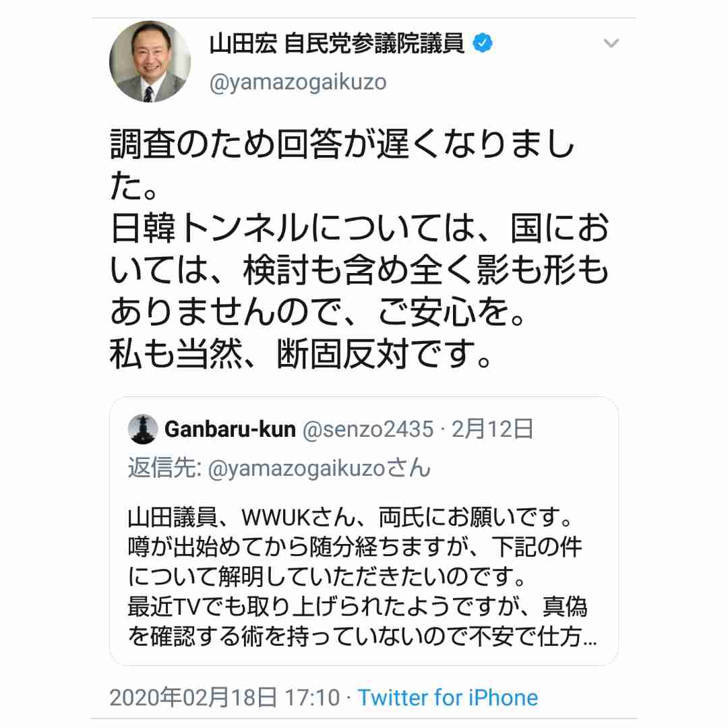This screenshot has height=728, width=728.
Task: Click the line ありませんので、ご安心を。
Action: click(318, 312)
